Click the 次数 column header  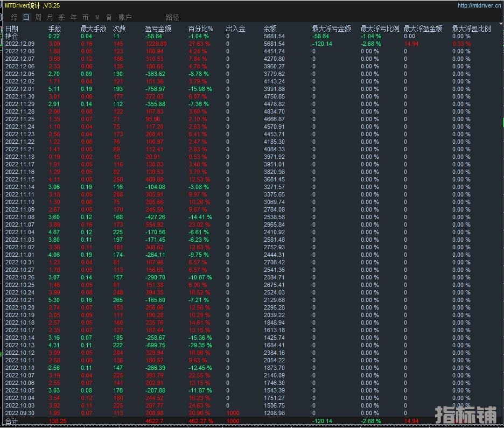[x=119, y=29]
